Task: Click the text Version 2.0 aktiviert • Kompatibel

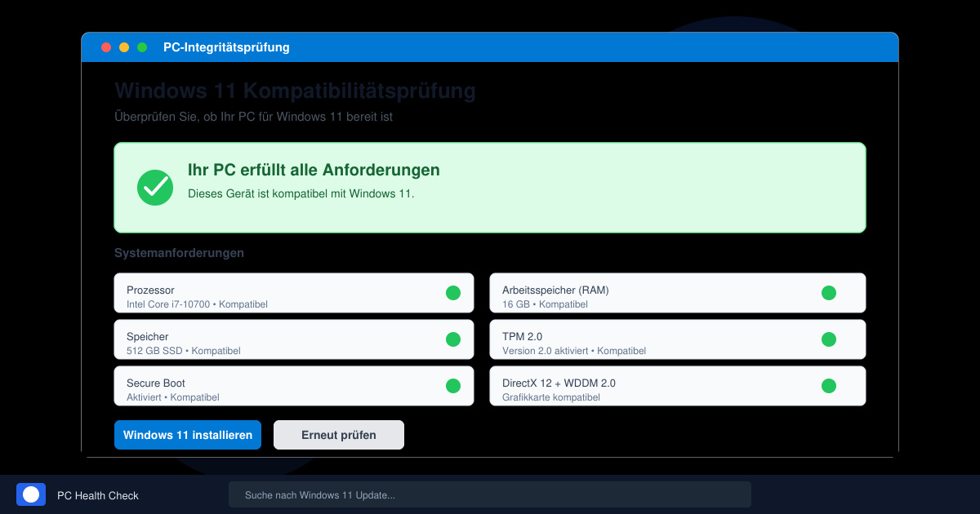Action: 574,351
